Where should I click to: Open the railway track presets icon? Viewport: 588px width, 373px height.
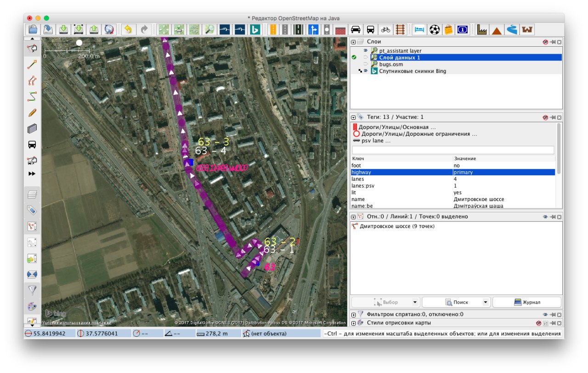tap(401, 30)
